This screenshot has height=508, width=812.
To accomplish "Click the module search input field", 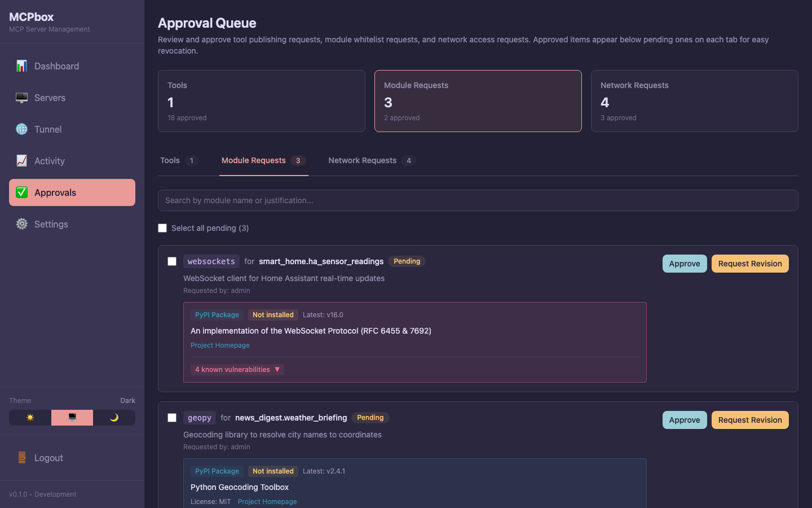I will tap(478, 200).
